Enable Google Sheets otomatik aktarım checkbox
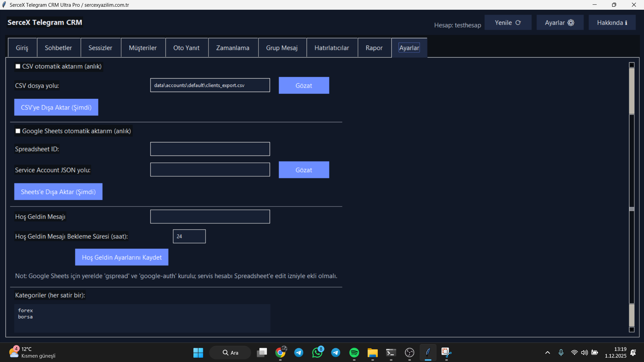Image resolution: width=644 pixels, height=362 pixels. click(18, 131)
